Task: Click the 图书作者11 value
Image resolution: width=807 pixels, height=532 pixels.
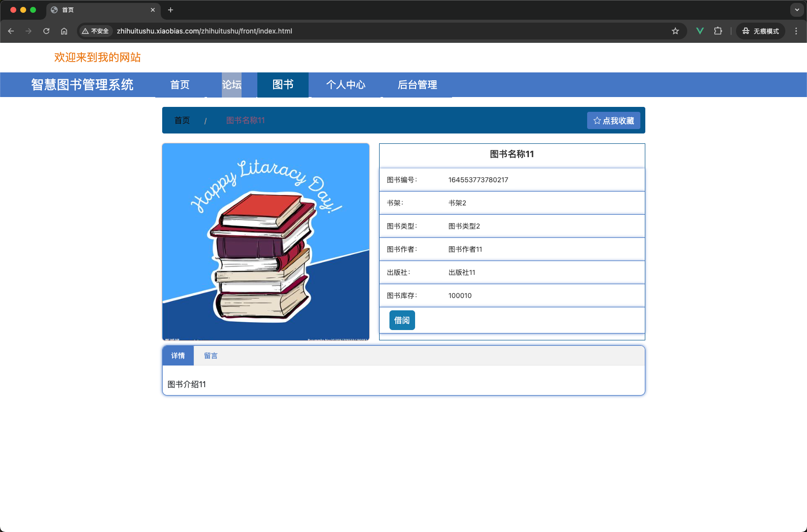Action: coord(465,249)
